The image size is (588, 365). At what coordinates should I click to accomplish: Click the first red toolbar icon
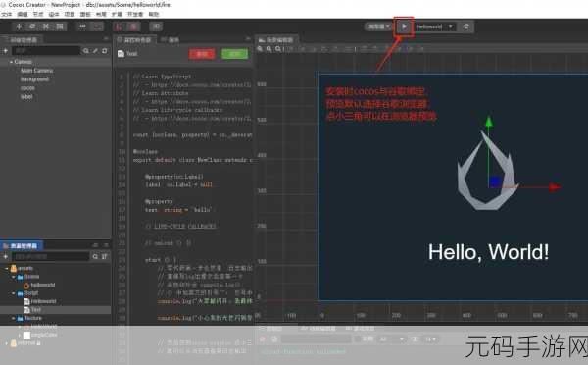point(119,26)
